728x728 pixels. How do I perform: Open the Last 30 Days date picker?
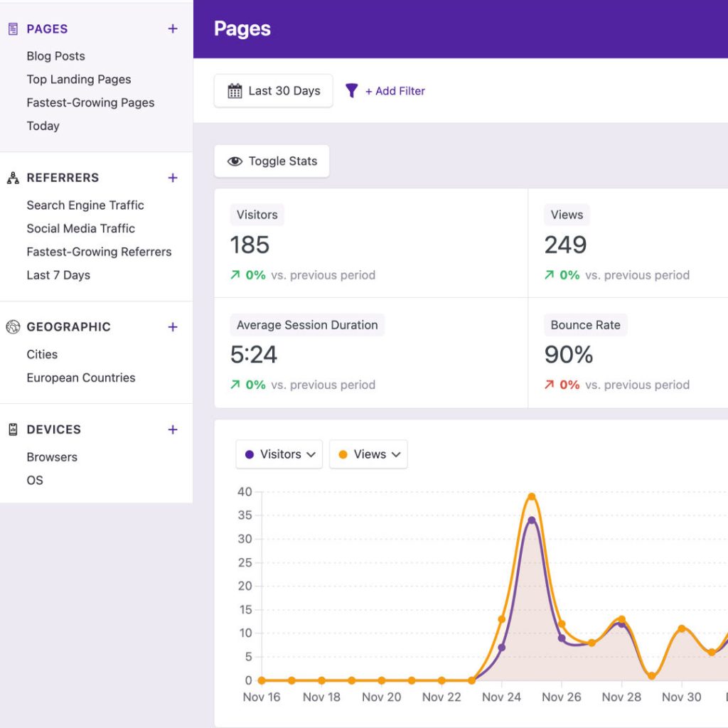[x=274, y=91]
